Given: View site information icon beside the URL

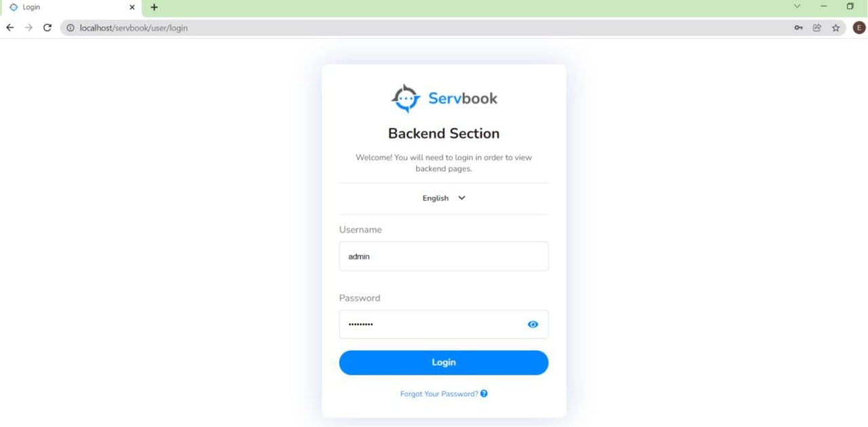Looking at the screenshot, I should [70, 28].
